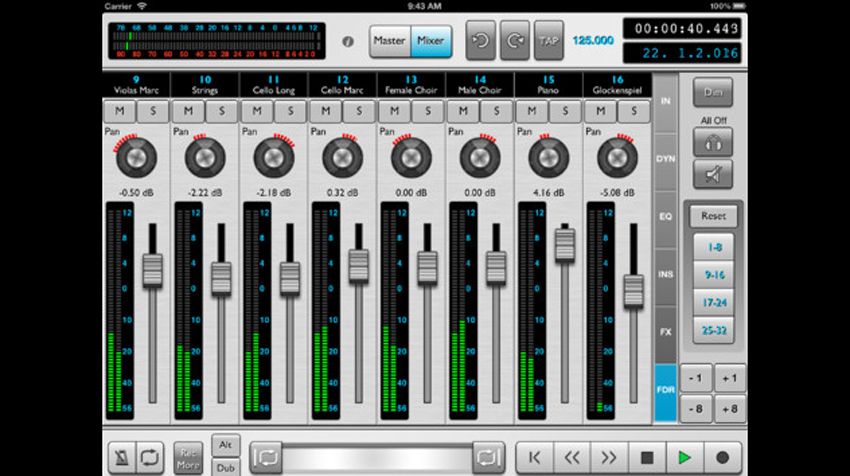
Task: Mute channel 10 Strings
Action: (x=188, y=111)
